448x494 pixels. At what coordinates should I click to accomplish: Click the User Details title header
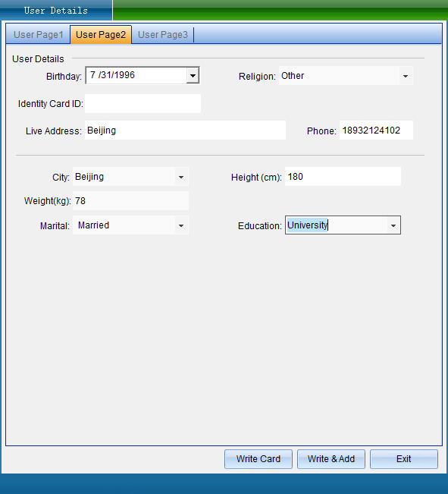56,11
